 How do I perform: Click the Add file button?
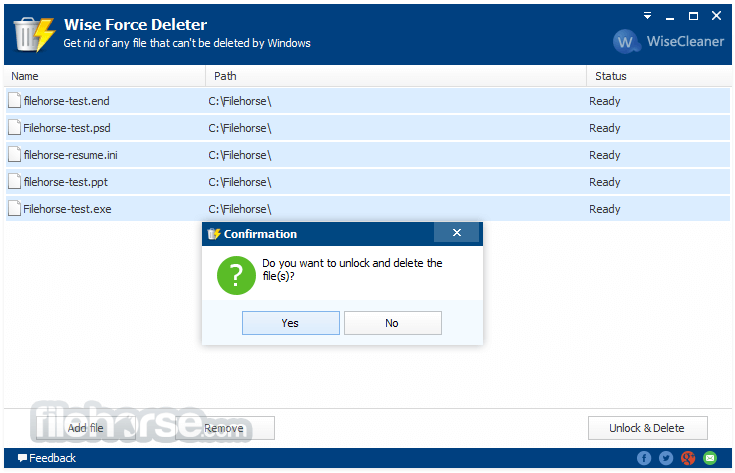tap(86, 428)
